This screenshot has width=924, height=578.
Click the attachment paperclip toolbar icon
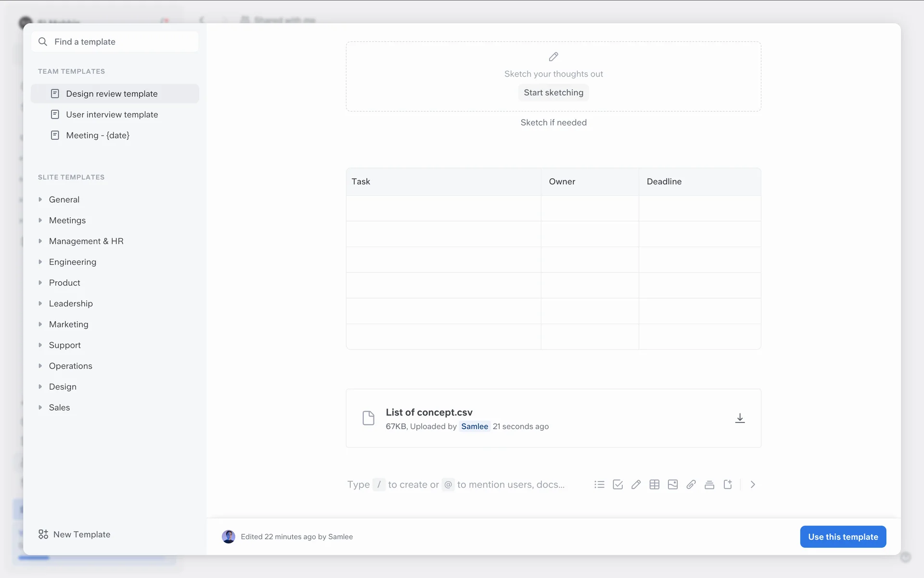691,485
